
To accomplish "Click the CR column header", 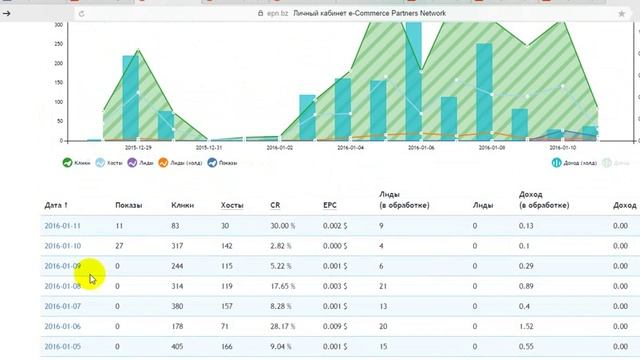I will pos(275,205).
